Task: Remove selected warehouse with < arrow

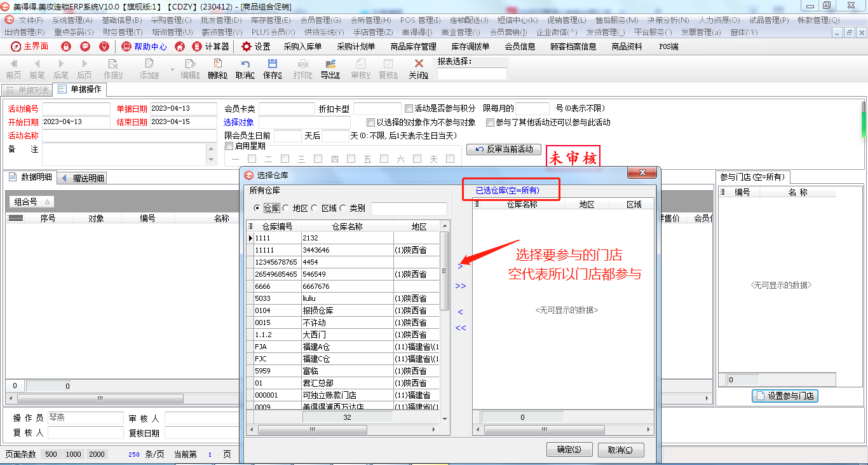Action: pos(461,312)
